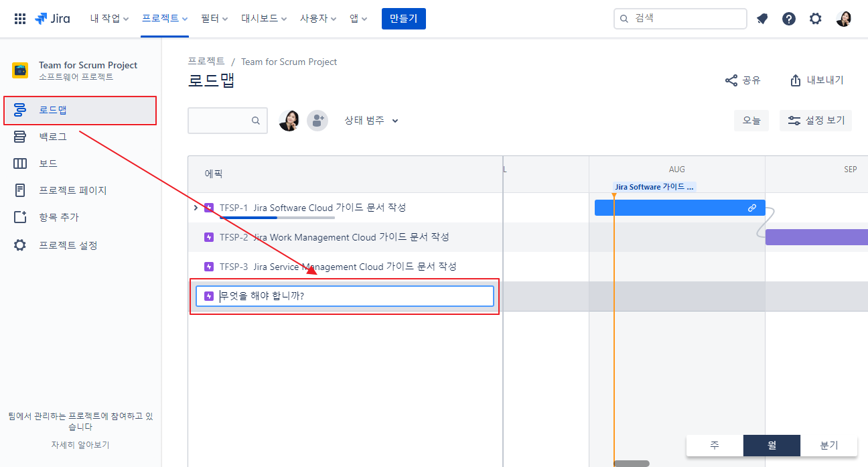Click the blue 만들기 create button
Viewport: 868px width, 467px height.
point(403,19)
